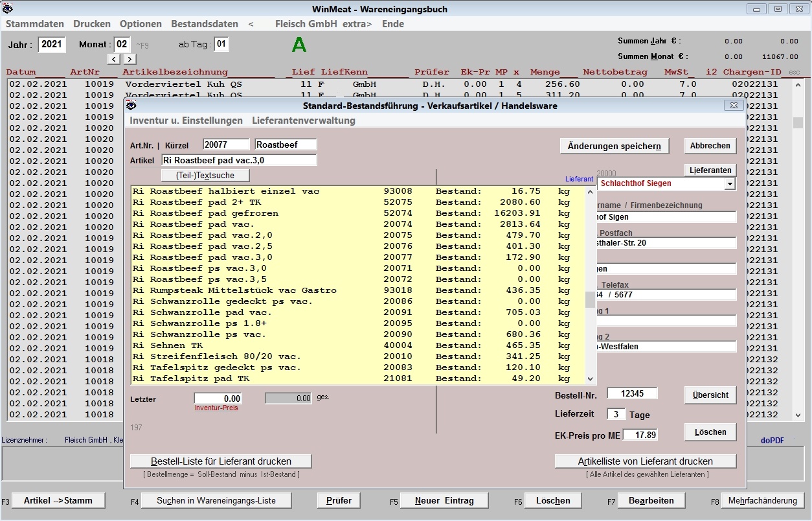
Task: Open Inventur u. Einstellungen menu
Action: point(186,121)
